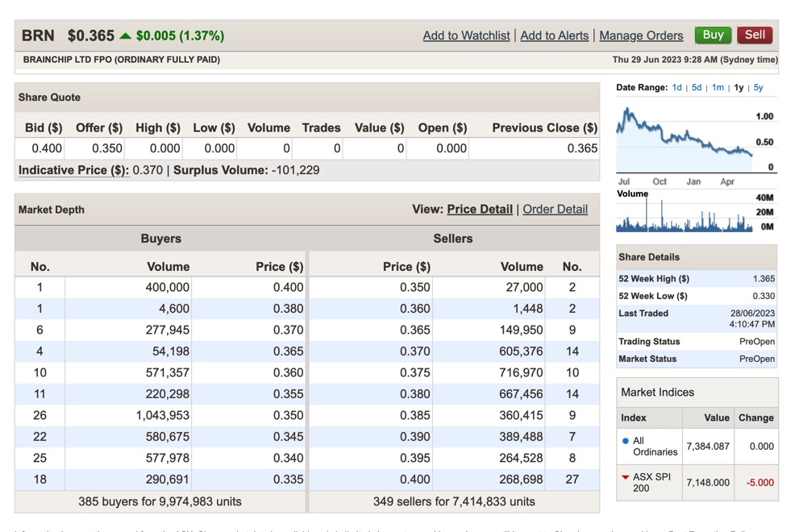Click the Last Traded 28/06/2023 date
This screenshot has width=795, height=532.
(x=752, y=313)
